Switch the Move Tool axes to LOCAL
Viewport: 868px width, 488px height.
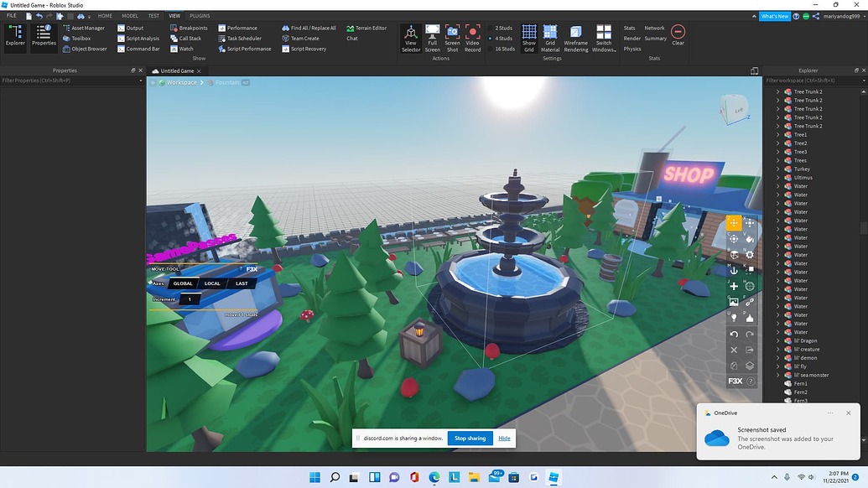tap(212, 283)
